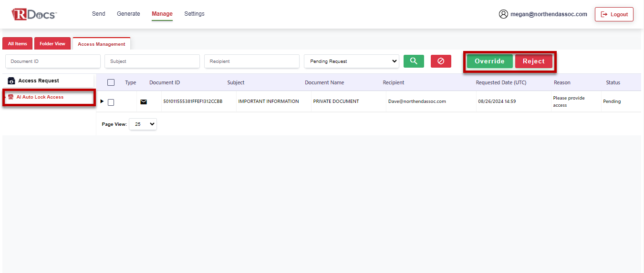Image resolution: width=644 pixels, height=273 pixels.
Task: Click the envelope type icon in row
Action: click(144, 101)
